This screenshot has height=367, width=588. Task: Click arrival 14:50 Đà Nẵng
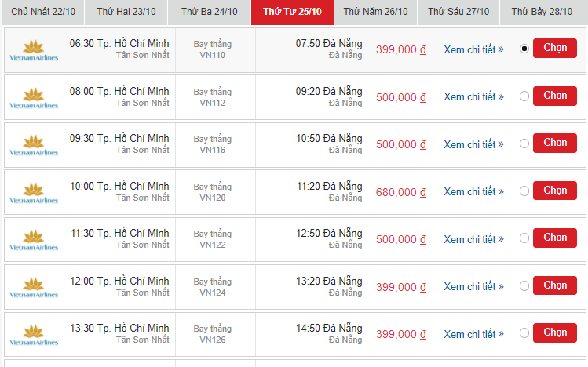329,328
